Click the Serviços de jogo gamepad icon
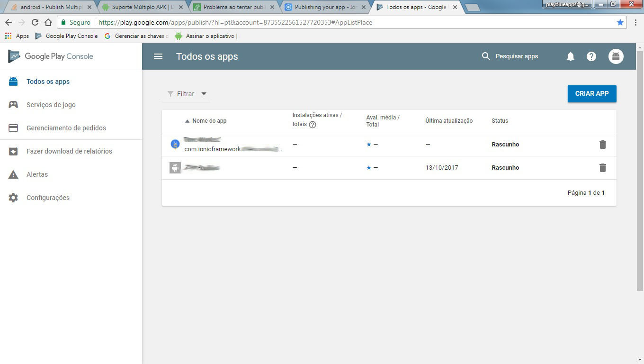 [x=13, y=105]
